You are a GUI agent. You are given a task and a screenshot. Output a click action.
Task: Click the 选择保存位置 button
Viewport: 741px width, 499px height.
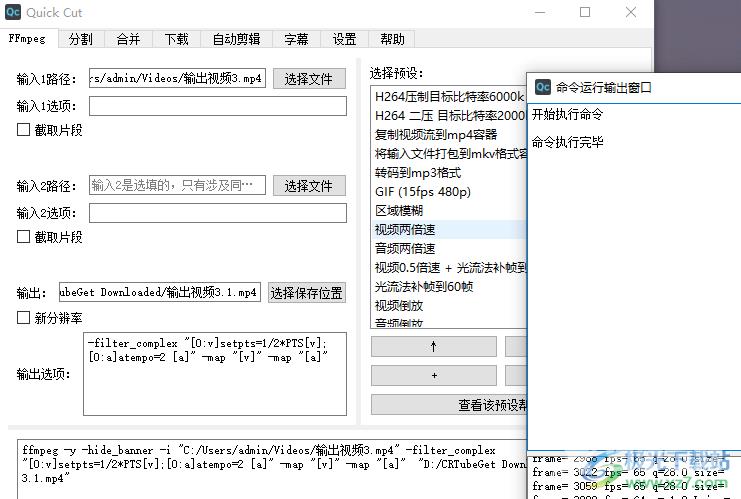[x=307, y=293]
